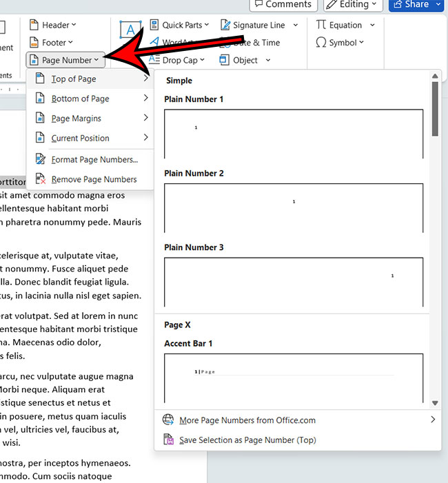Image resolution: width=448 pixels, height=483 pixels.
Task: Click the gallery scroll down arrow
Action: [435, 403]
